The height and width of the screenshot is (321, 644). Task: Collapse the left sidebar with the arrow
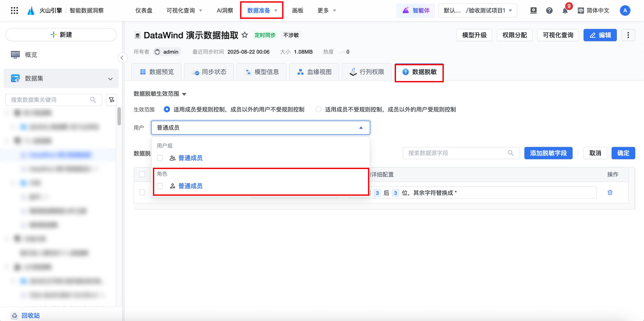122,58
